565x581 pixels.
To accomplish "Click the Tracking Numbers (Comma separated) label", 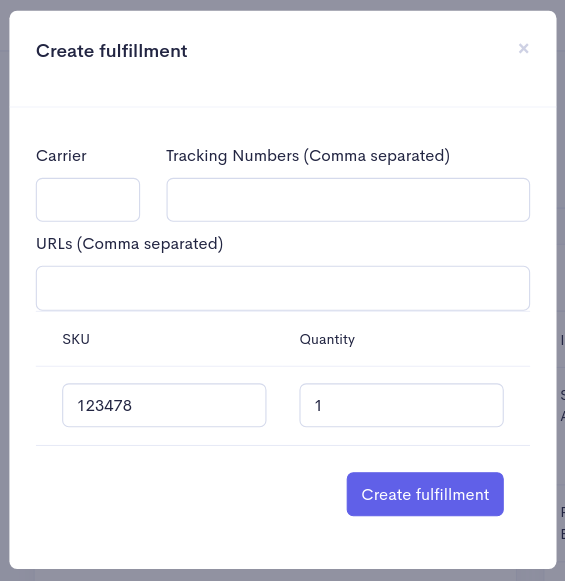I will click(308, 156).
